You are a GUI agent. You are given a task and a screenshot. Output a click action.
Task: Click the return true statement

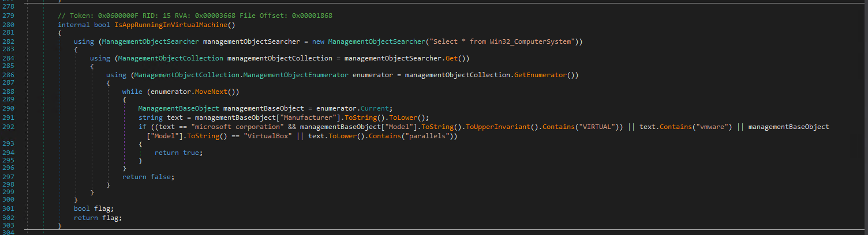click(179, 153)
